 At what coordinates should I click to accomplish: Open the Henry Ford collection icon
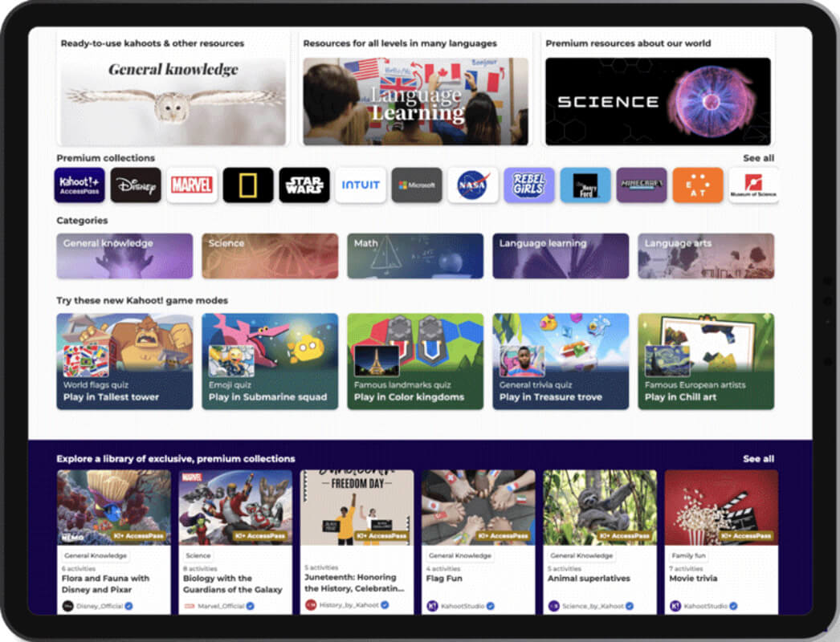(585, 185)
